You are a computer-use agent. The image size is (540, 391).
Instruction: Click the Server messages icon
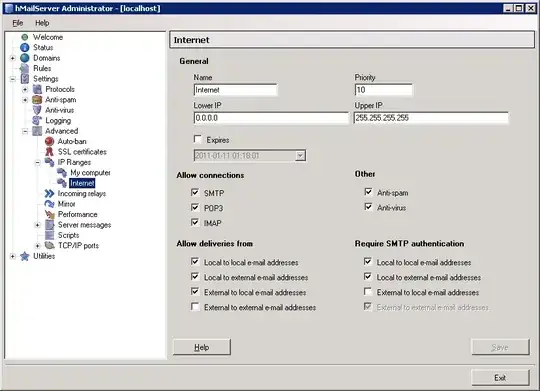[49, 225]
